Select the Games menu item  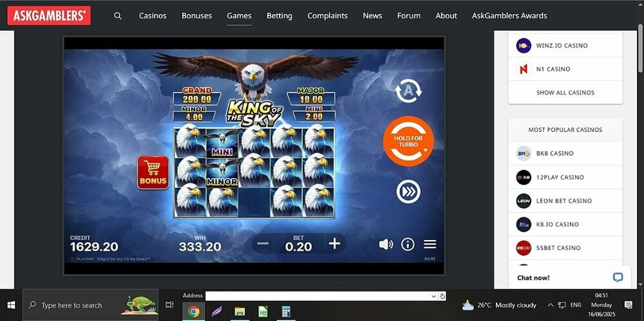(x=239, y=16)
